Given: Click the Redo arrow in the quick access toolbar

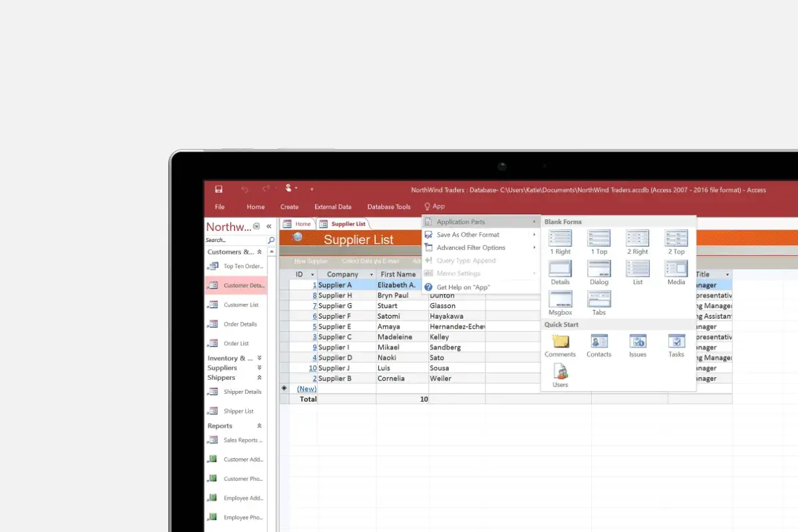Looking at the screenshot, I should 266,190.
